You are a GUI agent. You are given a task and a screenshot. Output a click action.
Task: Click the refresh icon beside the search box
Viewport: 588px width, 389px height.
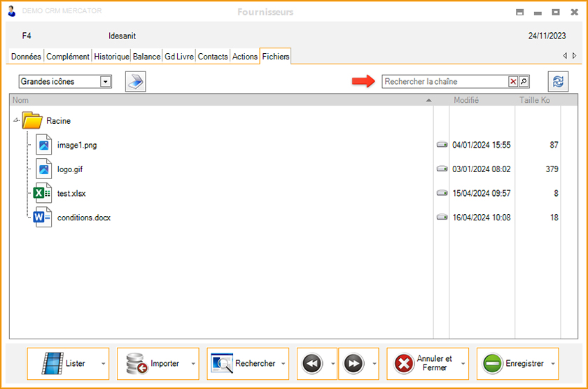point(558,82)
